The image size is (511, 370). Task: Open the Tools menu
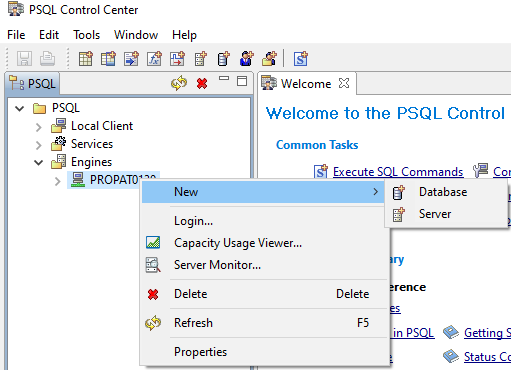coord(87,35)
